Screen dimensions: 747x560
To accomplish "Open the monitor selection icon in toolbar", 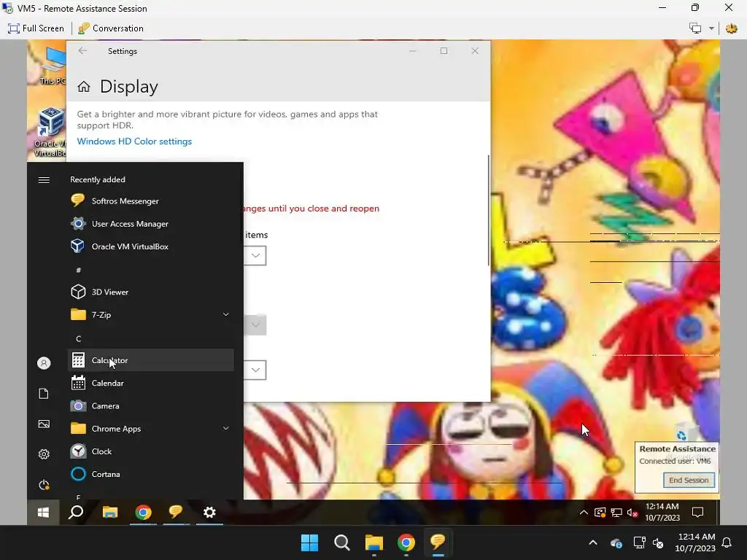I will [x=695, y=28].
